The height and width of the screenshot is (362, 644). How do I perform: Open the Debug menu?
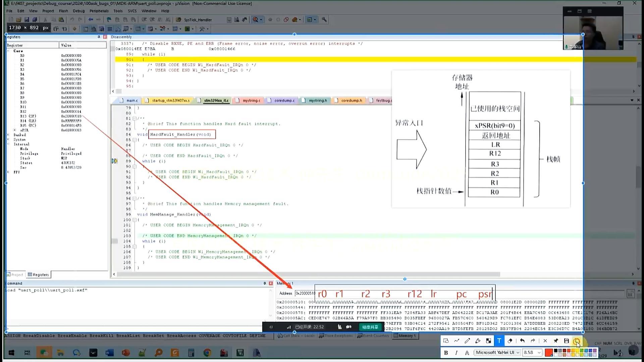(x=78, y=11)
